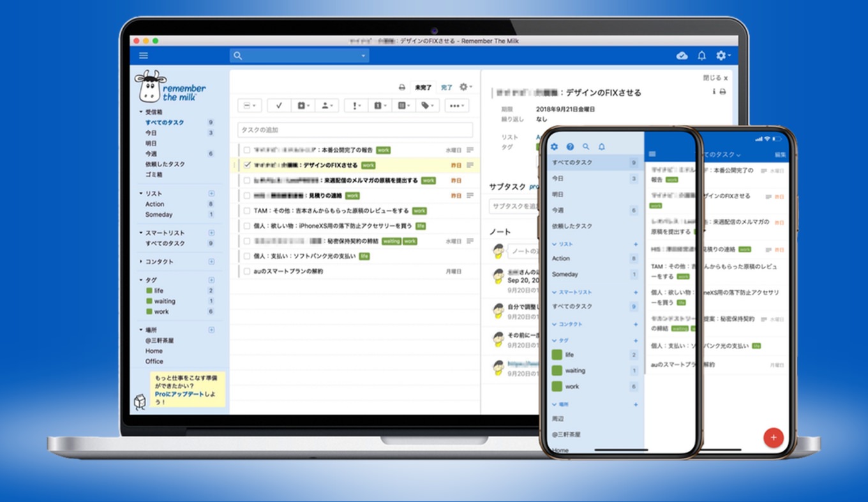Check the メルマガの原稿を提出する task checkbox
The height and width of the screenshot is (502, 868).
[247, 181]
